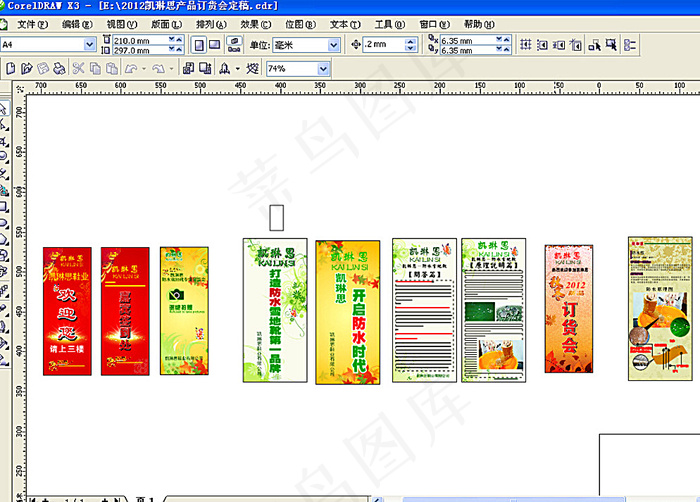Click the Snap to Guidelines icon
The width and height of the screenshot is (700, 502).
point(542,45)
